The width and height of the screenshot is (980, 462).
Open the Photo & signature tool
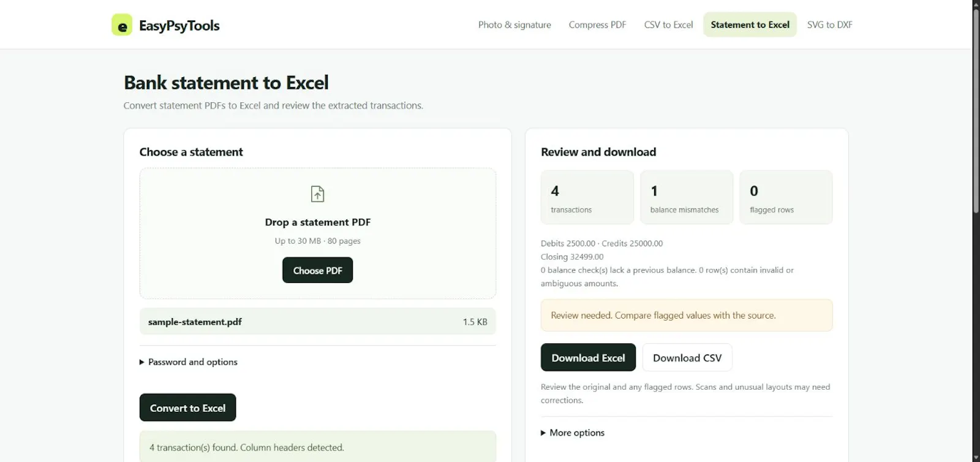[514, 25]
